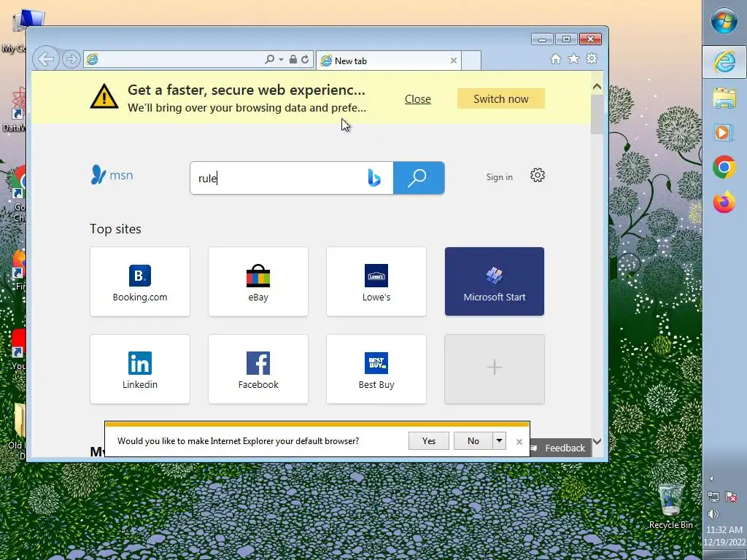The image size is (747, 560).
Task: Click the browser Forward arrow button
Action: 71,59
